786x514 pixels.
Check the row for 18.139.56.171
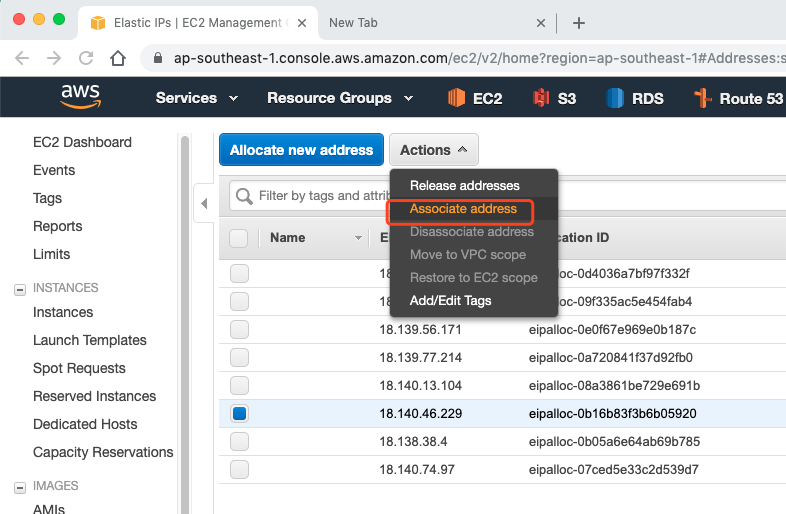click(x=239, y=329)
